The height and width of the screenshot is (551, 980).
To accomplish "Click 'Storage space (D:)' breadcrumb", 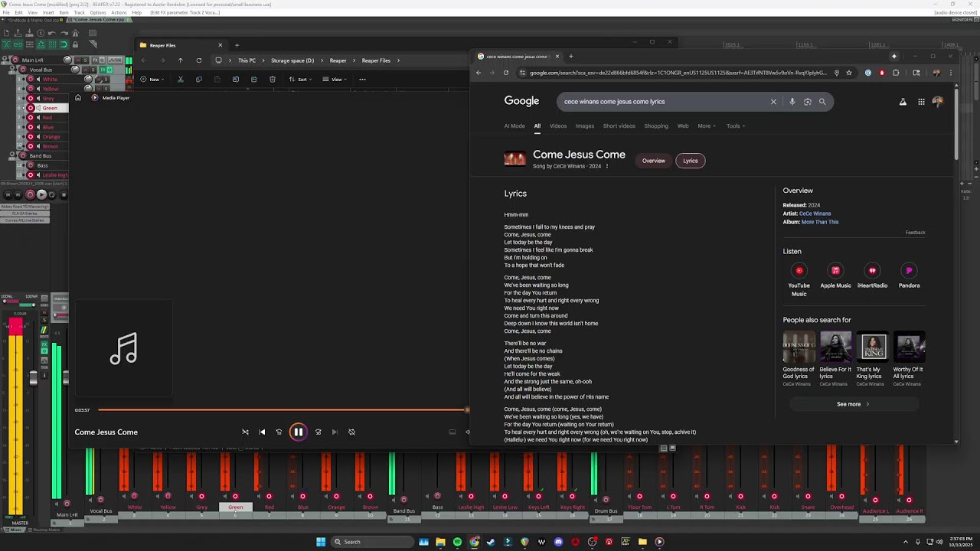I will 292,60.
